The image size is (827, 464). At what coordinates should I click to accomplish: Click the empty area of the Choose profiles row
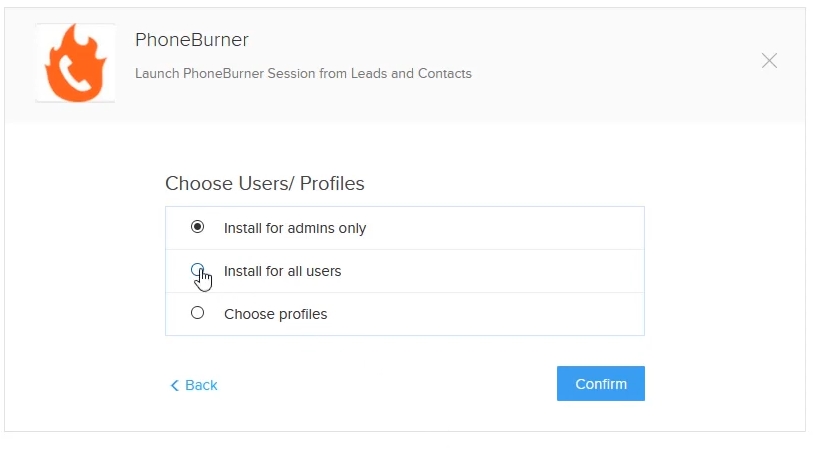click(485, 314)
